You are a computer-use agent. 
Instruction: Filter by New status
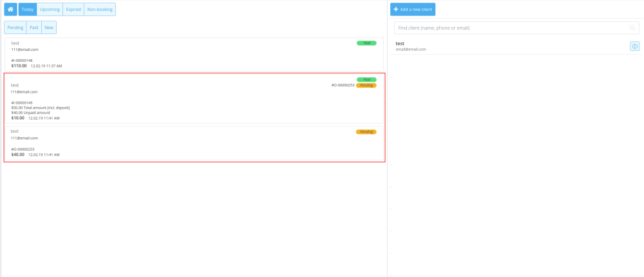pyautogui.click(x=49, y=28)
